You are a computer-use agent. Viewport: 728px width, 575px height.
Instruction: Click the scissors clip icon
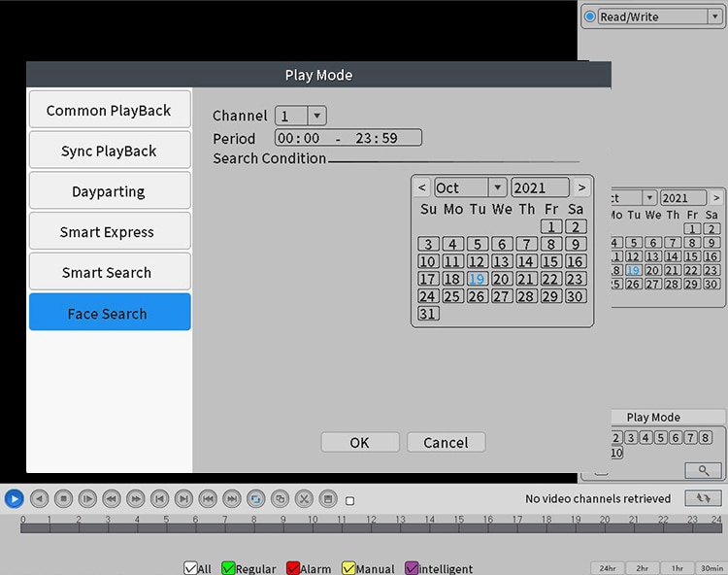pyautogui.click(x=304, y=499)
